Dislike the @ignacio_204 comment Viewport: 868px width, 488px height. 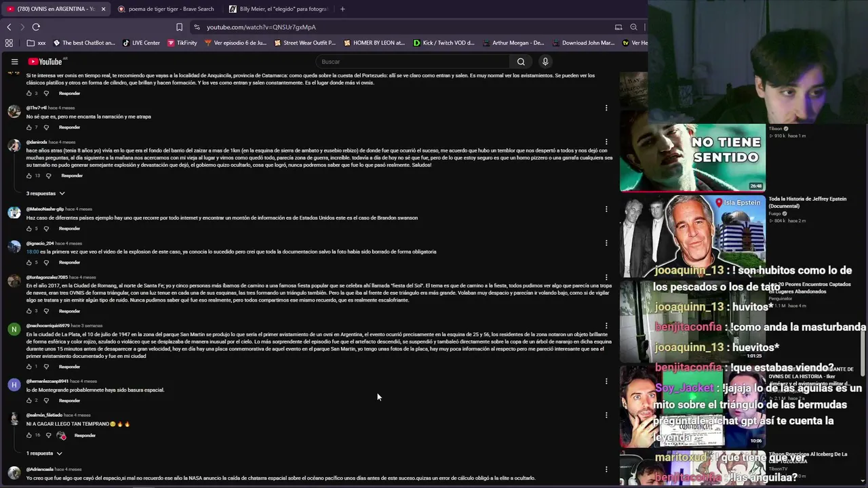click(x=46, y=262)
